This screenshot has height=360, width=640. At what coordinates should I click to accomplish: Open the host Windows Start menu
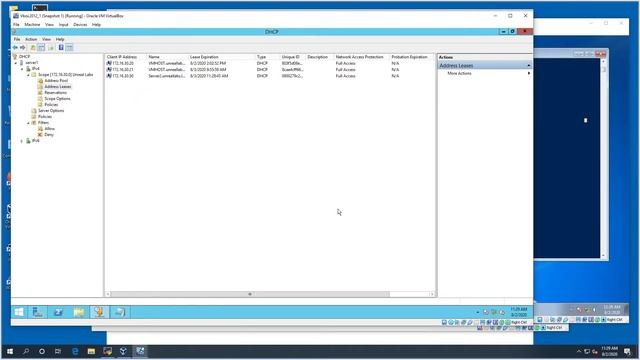(10, 351)
